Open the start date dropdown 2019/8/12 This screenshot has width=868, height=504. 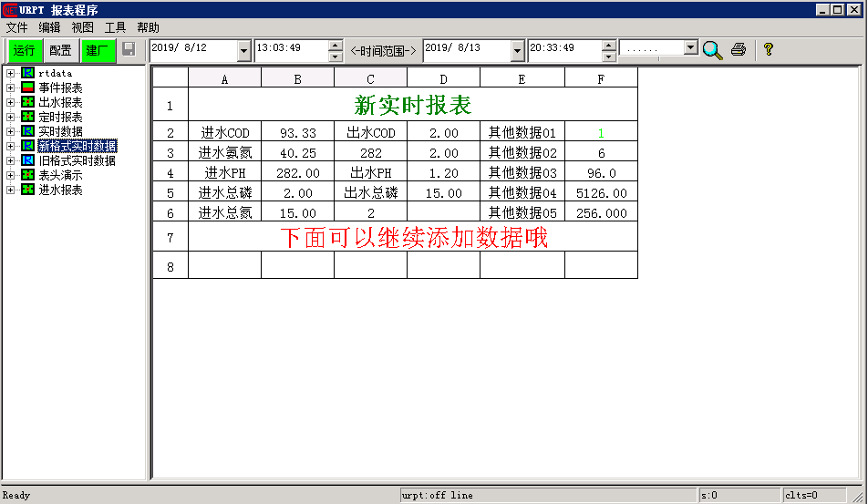[243, 50]
